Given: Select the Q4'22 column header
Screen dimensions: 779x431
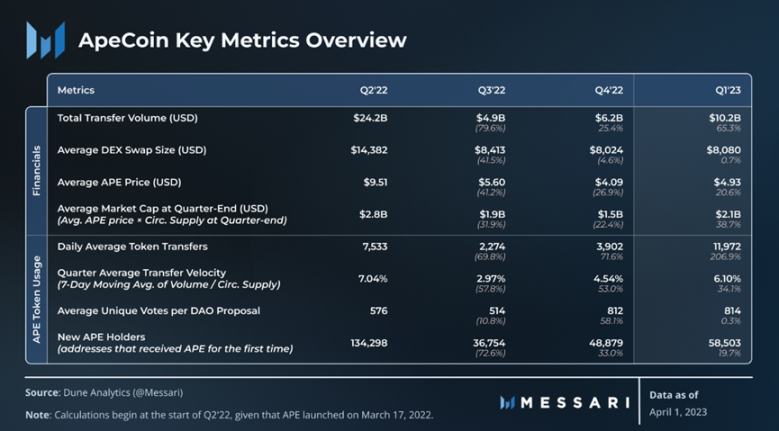Looking at the screenshot, I should pos(609,90).
